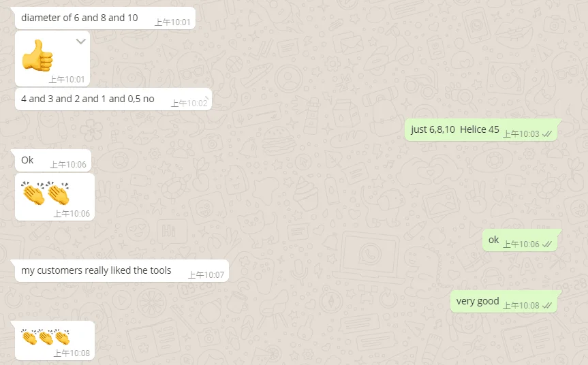Click double-check read receipt on 'just 6,8,10' message
The height and width of the screenshot is (365, 588).
pyautogui.click(x=547, y=134)
